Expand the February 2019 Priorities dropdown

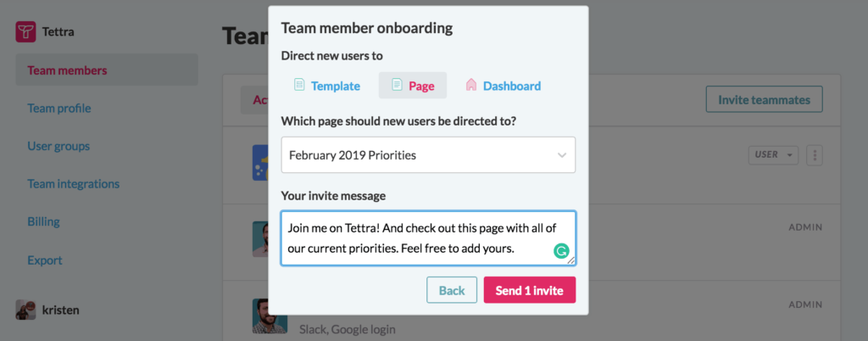[428, 155]
